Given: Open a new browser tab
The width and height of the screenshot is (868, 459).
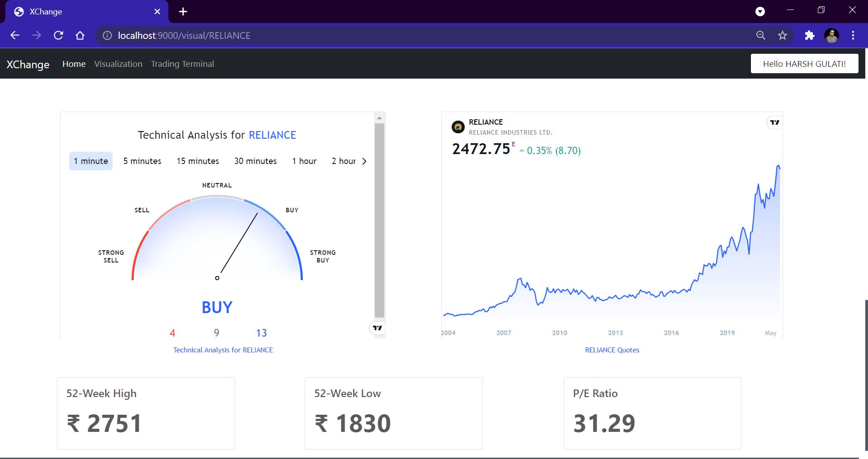Looking at the screenshot, I should pos(183,12).
